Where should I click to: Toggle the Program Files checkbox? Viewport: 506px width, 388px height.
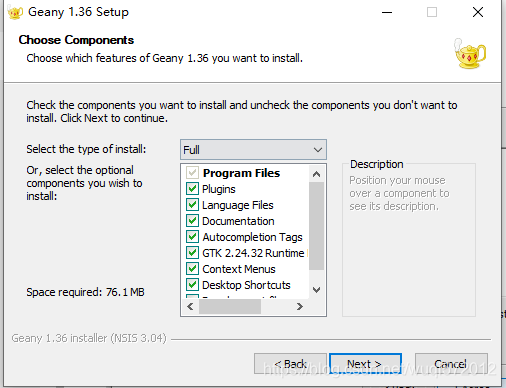192,173
